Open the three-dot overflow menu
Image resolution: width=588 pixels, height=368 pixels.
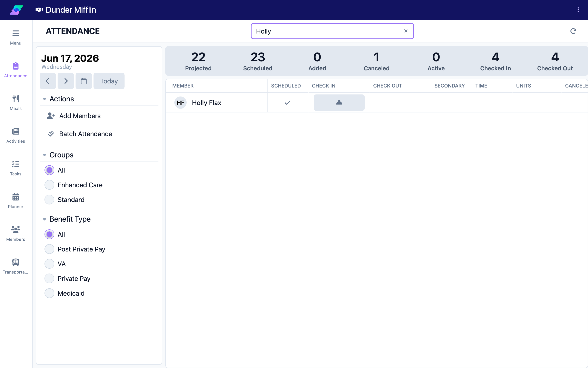[578, 10]
